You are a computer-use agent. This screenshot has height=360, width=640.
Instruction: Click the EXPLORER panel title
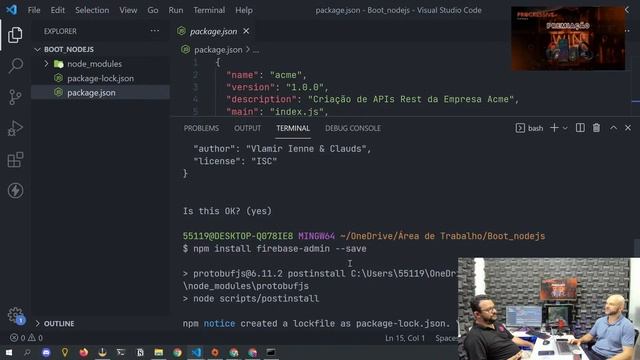[60, 31]
